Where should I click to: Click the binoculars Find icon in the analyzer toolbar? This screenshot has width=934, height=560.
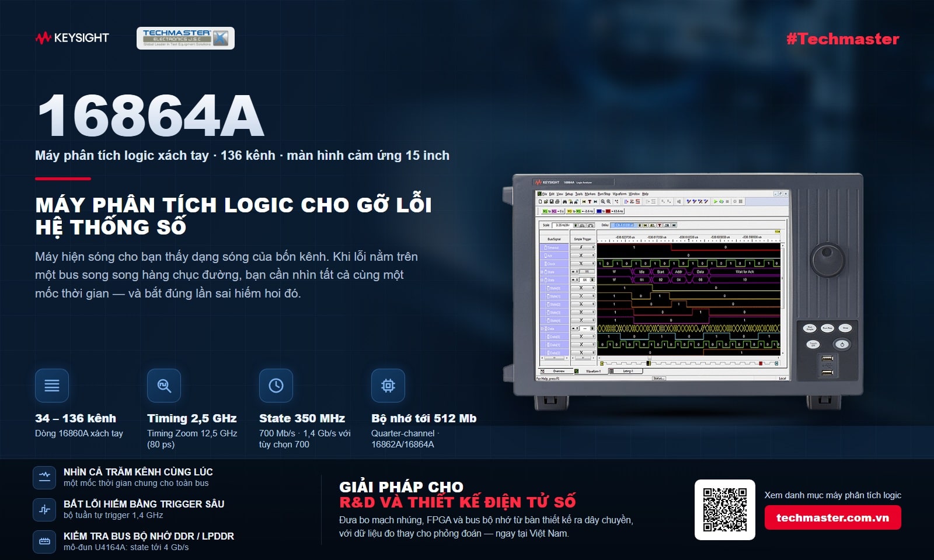click(564, 202)
